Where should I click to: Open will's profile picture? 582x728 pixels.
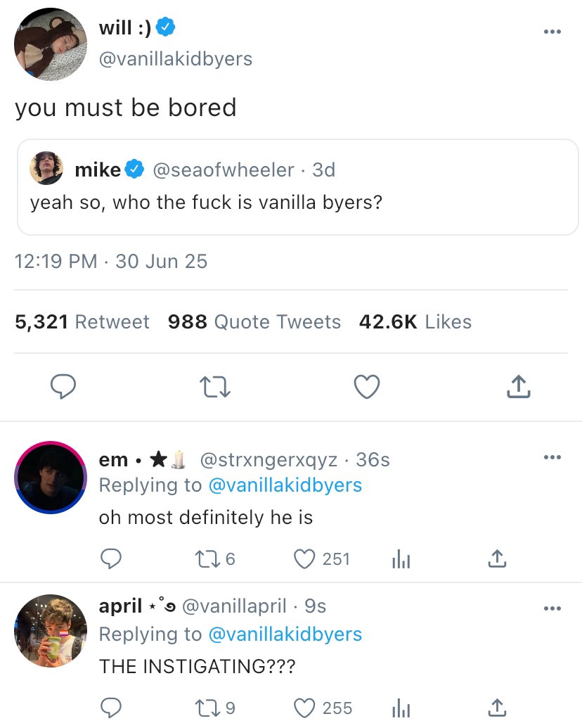(50, 44)
